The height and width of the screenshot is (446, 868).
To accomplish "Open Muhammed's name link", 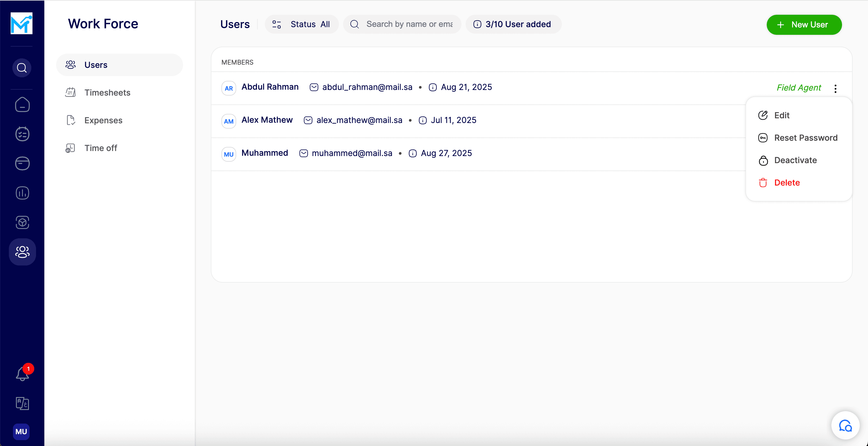I will 265,153.
